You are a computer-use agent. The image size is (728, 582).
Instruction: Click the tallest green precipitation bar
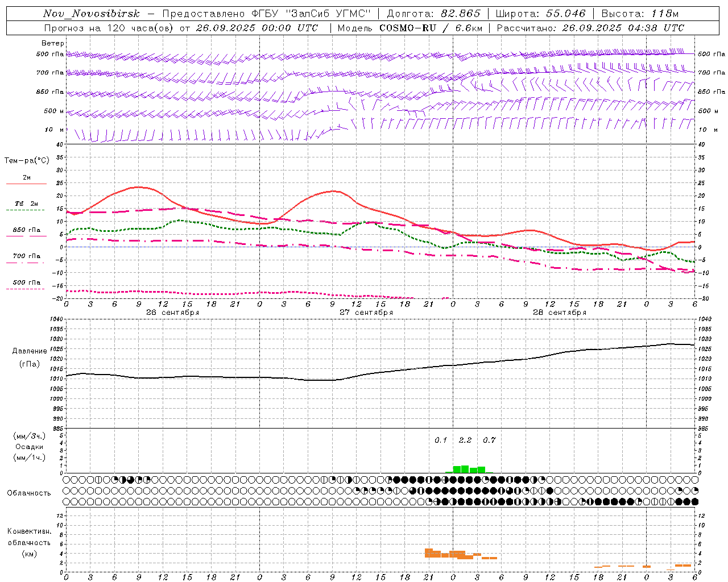[x=465, y=469]
